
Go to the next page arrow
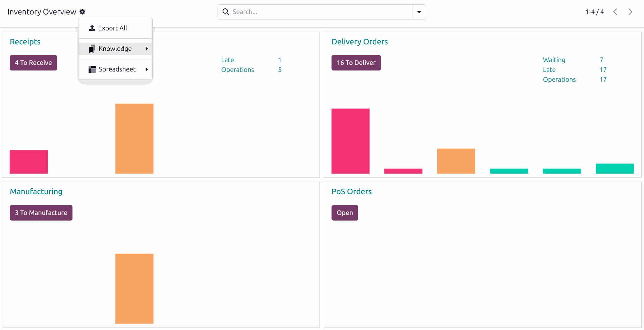coord(630,12)
